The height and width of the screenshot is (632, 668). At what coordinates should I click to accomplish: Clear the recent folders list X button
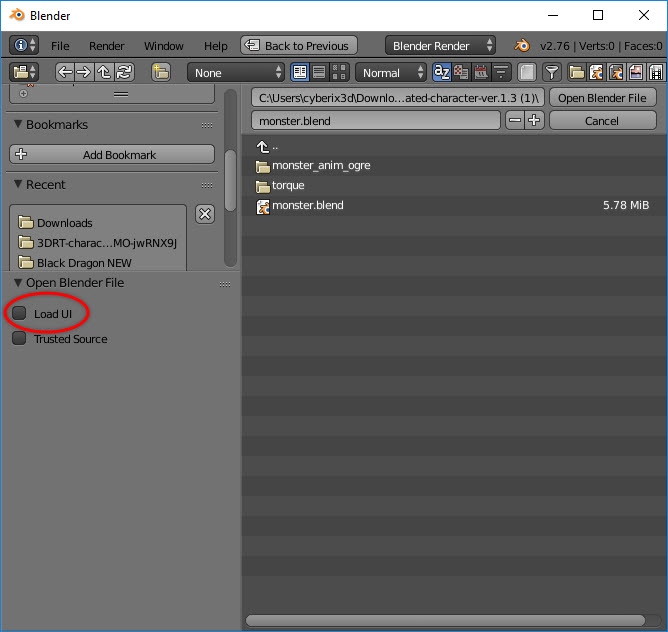pyautogui.click(x=205, y=214)
